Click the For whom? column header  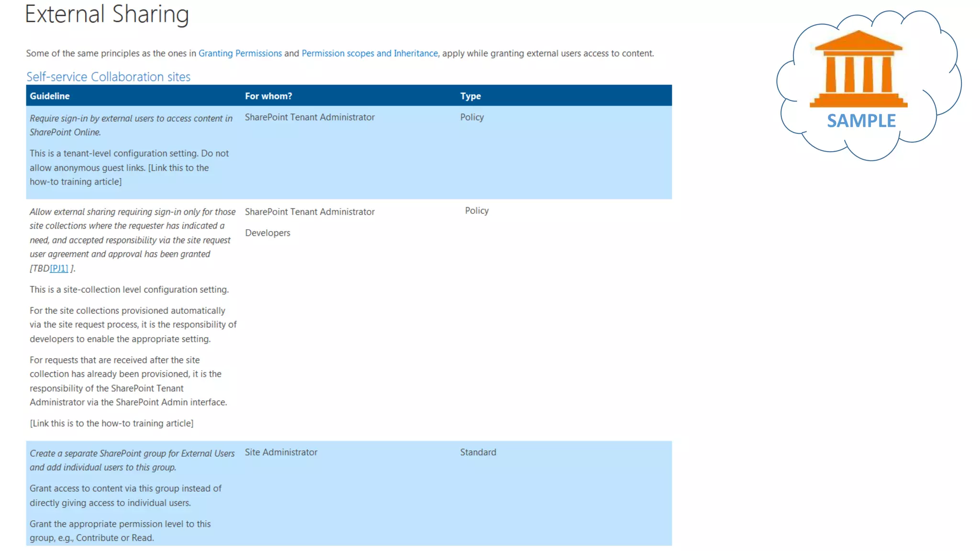point(268,96)
